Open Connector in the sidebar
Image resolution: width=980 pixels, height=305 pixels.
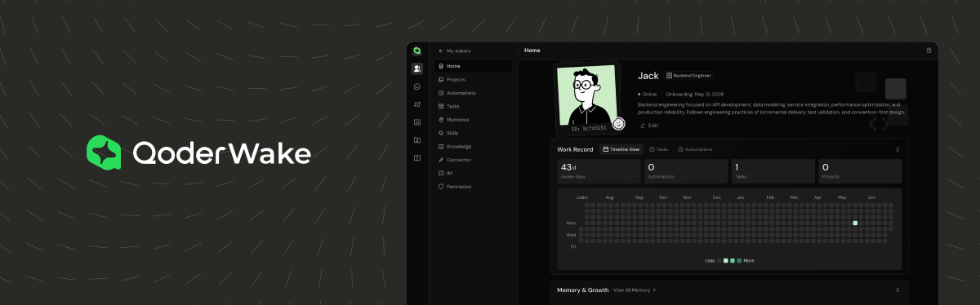point(474,160)
